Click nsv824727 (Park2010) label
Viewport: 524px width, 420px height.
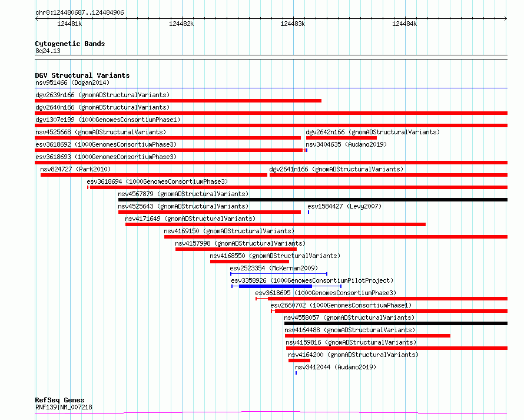[x=75, y=169]
